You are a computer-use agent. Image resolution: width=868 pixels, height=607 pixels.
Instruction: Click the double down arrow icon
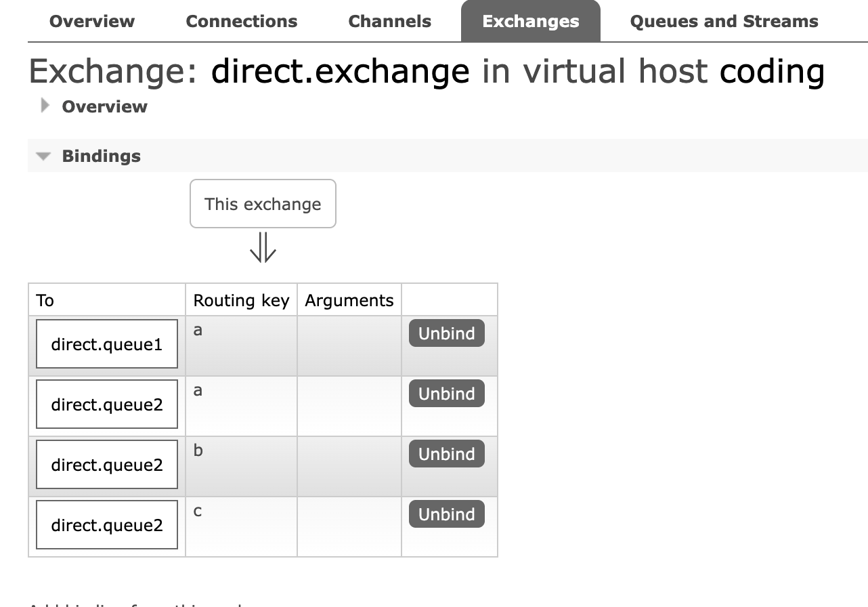(x=263, y=247)
